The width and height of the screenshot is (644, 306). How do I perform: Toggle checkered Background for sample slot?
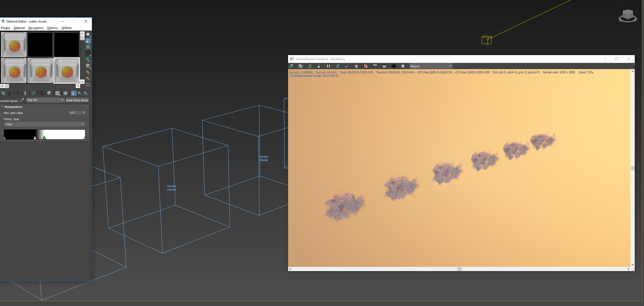coord(88,47)
